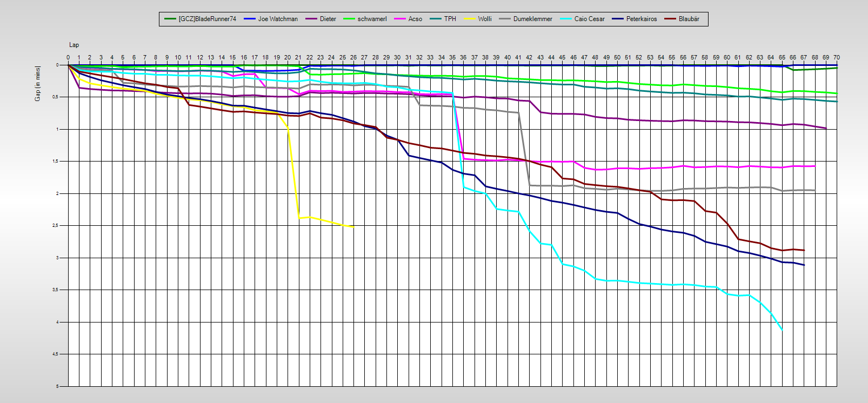Click lap number 35 on the axis

click(x=452, y=57)
